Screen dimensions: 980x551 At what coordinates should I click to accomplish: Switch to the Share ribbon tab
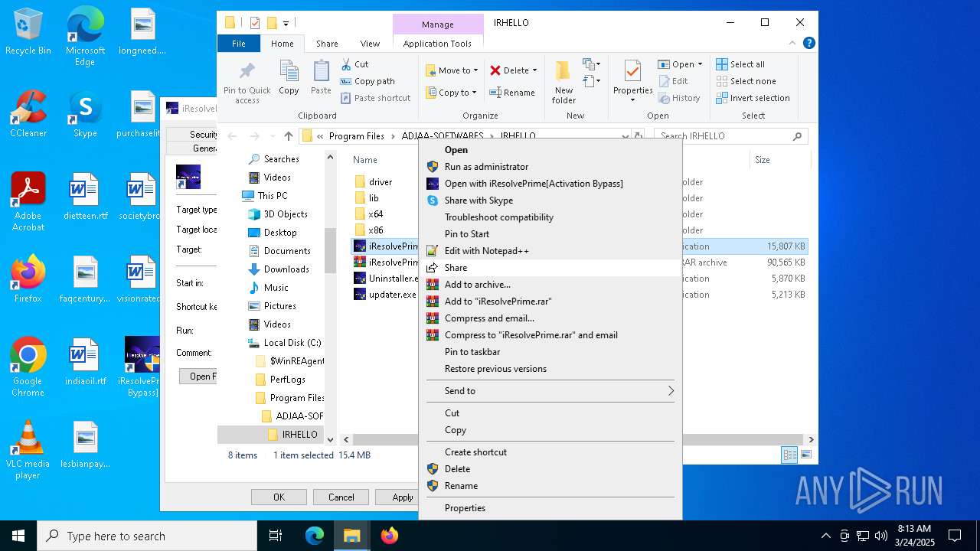tap(327, 44)
